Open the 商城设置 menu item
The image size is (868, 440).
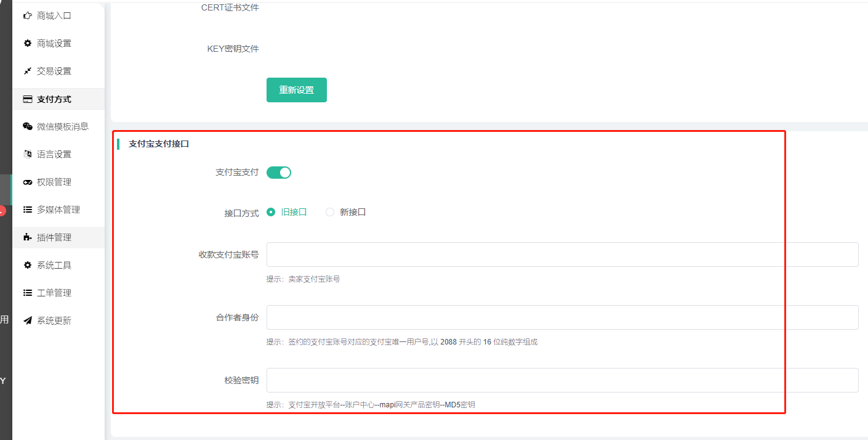click(x=58, y=43)
